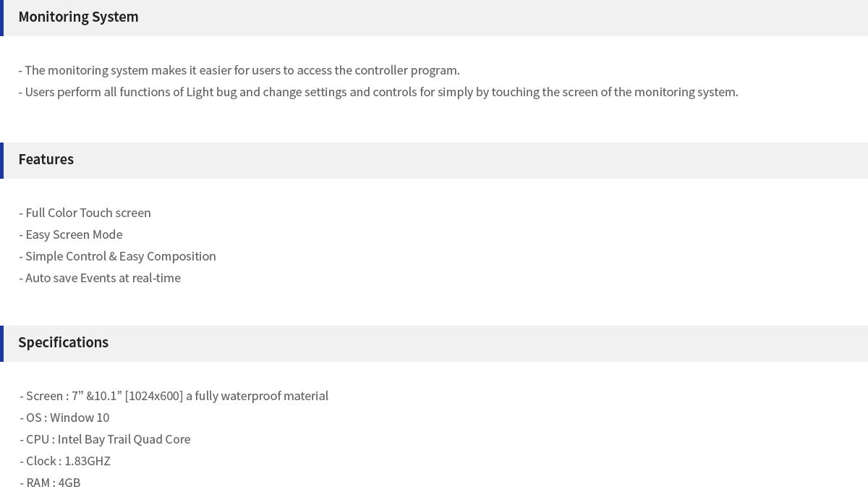Click the [1024x600] resolution text

[154, 396]
